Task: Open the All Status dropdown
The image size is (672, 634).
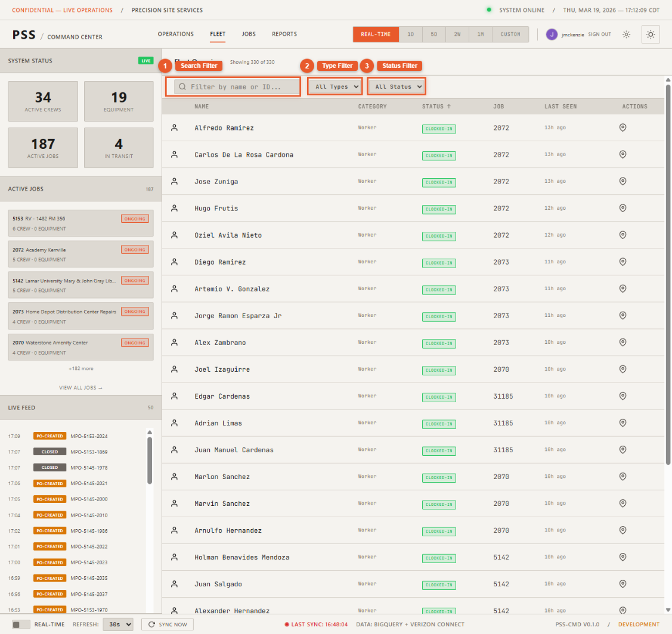Action: (x=396, y=86)
